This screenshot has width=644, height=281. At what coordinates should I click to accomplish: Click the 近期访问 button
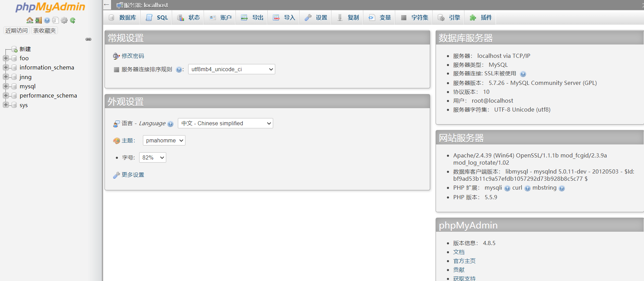[x=16, y=30]
